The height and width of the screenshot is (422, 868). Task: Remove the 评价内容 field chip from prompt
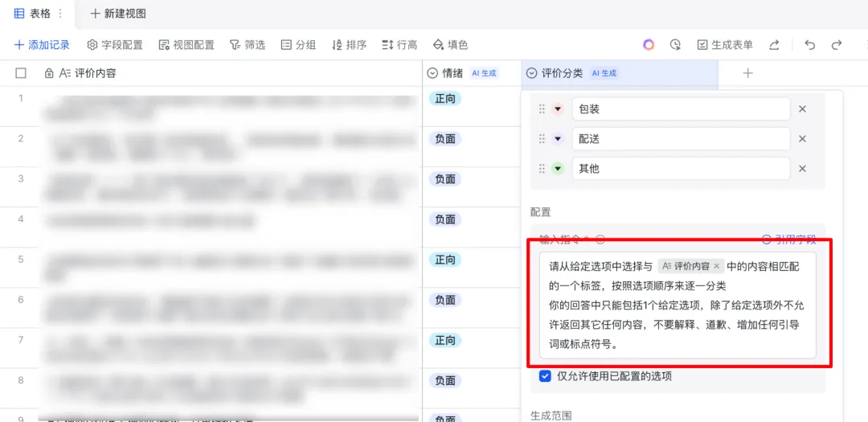pos(716,266)
